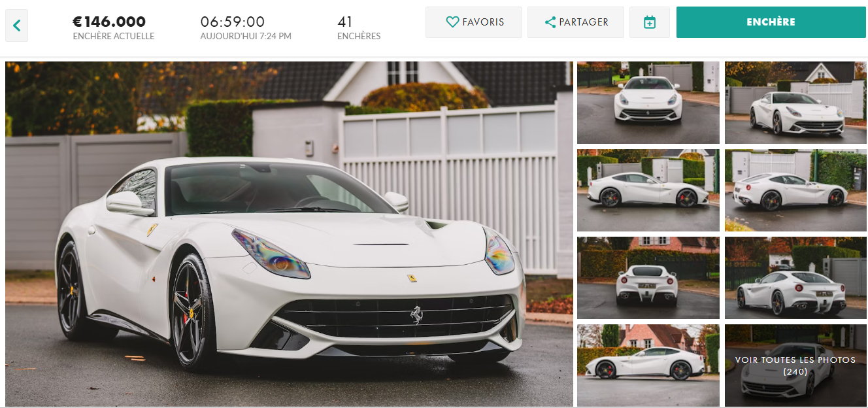
Task: Click the share icon in Partager
Action: [x=550, y=22]
